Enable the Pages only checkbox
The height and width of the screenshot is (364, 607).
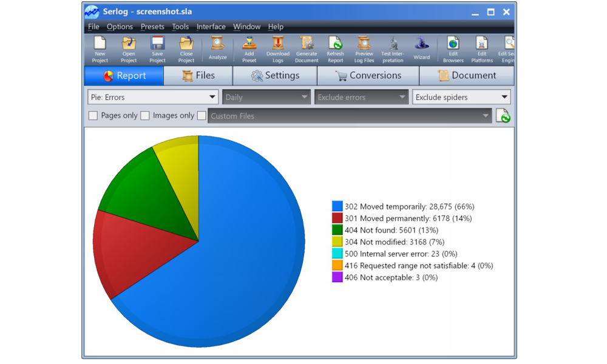click(x=93, y=116)
